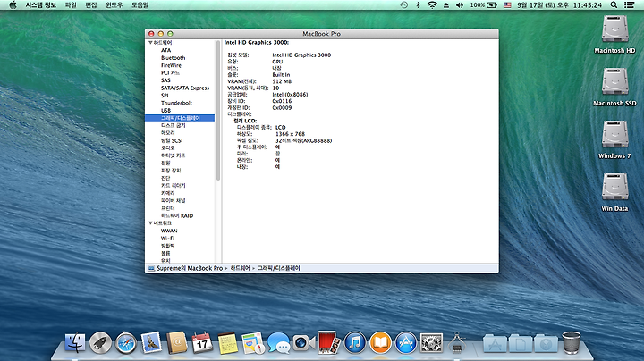The width and height of the screenshot is (644, 361).
Task: Open Notification Center list icon
Action: click(x=629, y=5)
